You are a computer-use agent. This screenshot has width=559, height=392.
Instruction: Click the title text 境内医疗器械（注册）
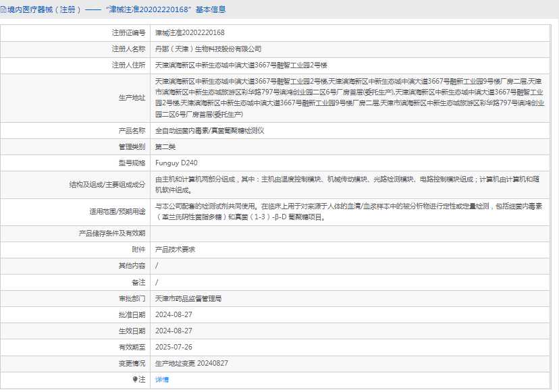(44, 9)
